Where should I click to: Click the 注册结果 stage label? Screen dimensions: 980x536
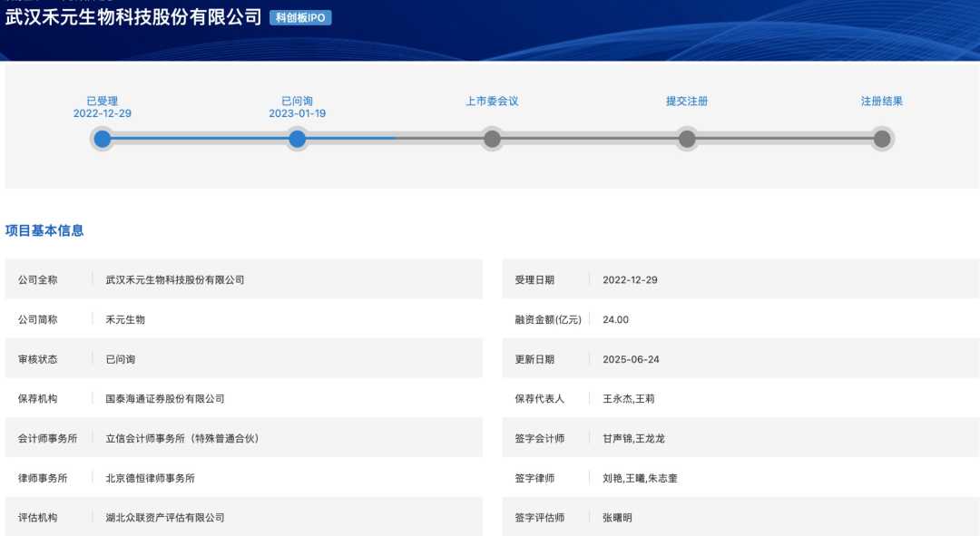click(x=881, y=102)
